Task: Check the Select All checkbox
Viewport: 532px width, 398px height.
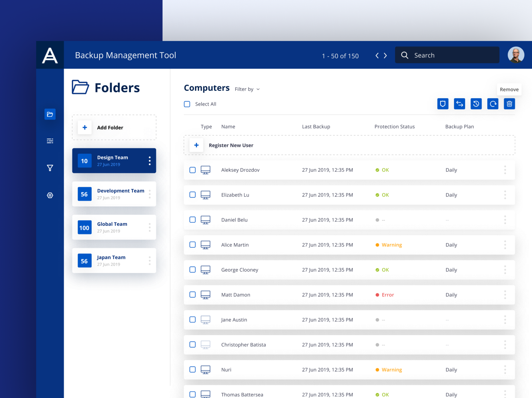Action: click(x=187, y=104)
